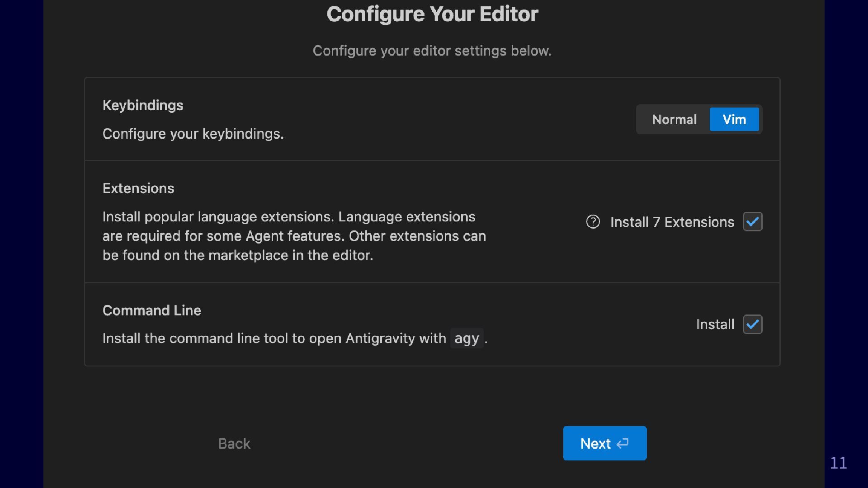This screenshot has width=868, height=488.
Task: Click the 'Install 7 Extensions' label text
Action: point(672,222)
